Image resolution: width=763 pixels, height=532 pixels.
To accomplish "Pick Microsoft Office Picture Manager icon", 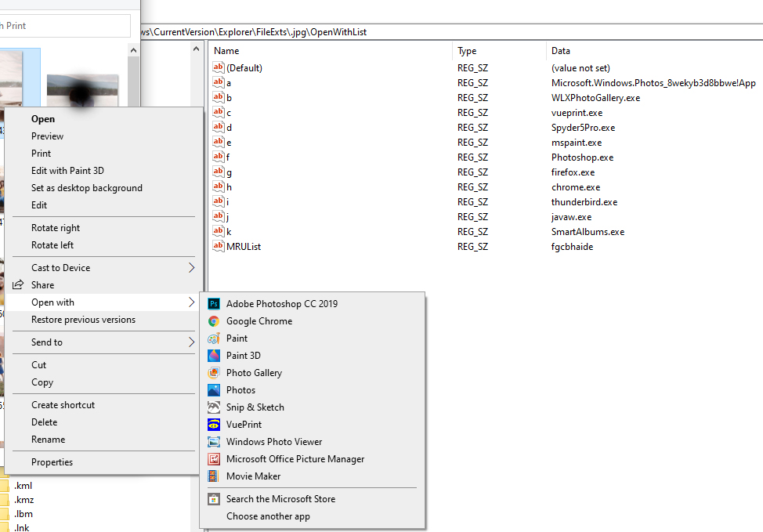I will tap(214, 459).
